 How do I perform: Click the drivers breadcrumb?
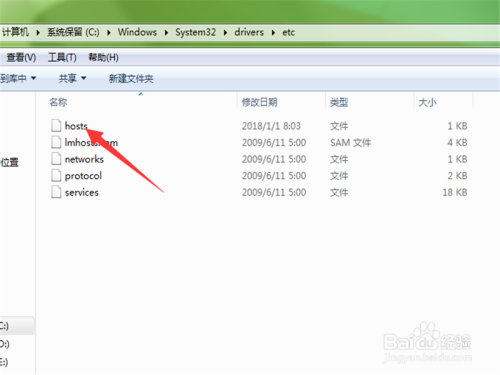point(249,32)
